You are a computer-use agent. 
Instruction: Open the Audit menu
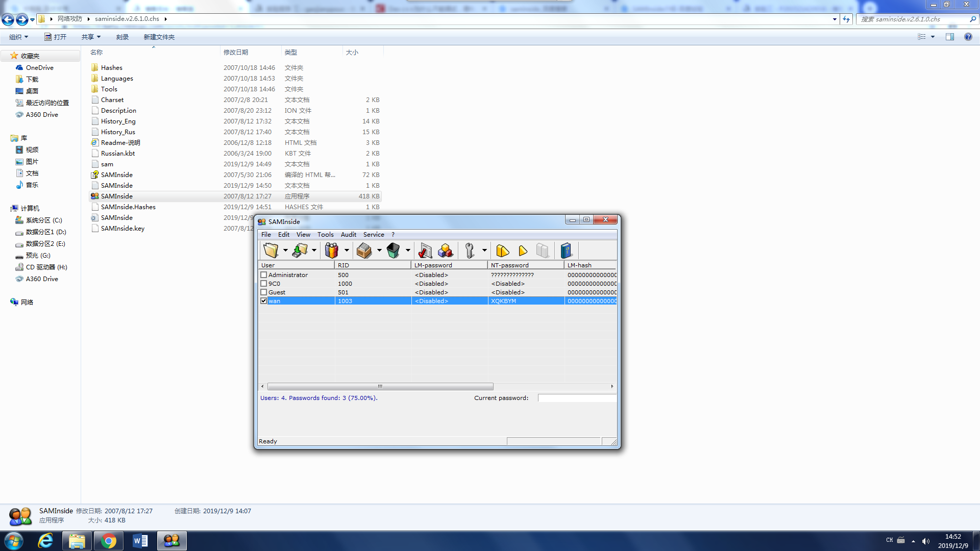click(x=348, y=235)
